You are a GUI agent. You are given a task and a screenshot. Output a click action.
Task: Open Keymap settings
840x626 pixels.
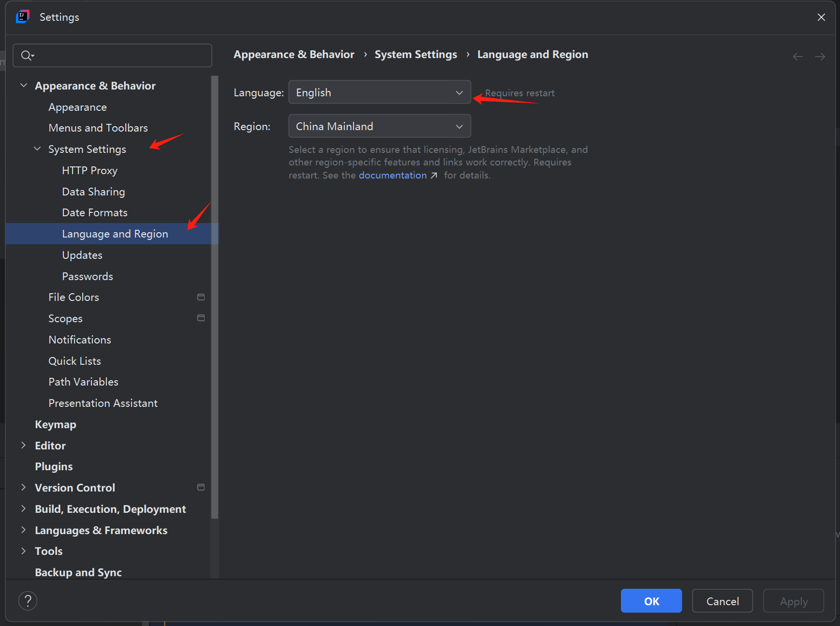click(x=56, y=424)
